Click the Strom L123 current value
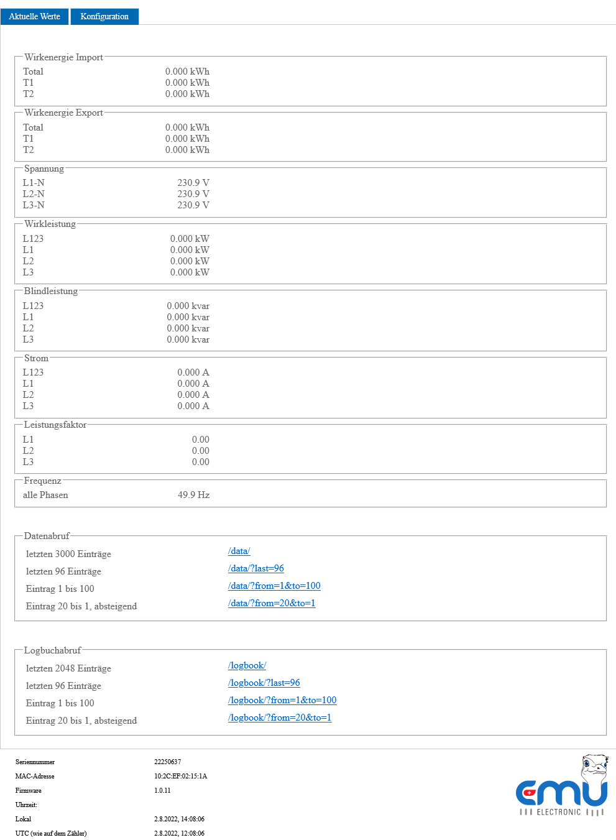 coord(193,372)
